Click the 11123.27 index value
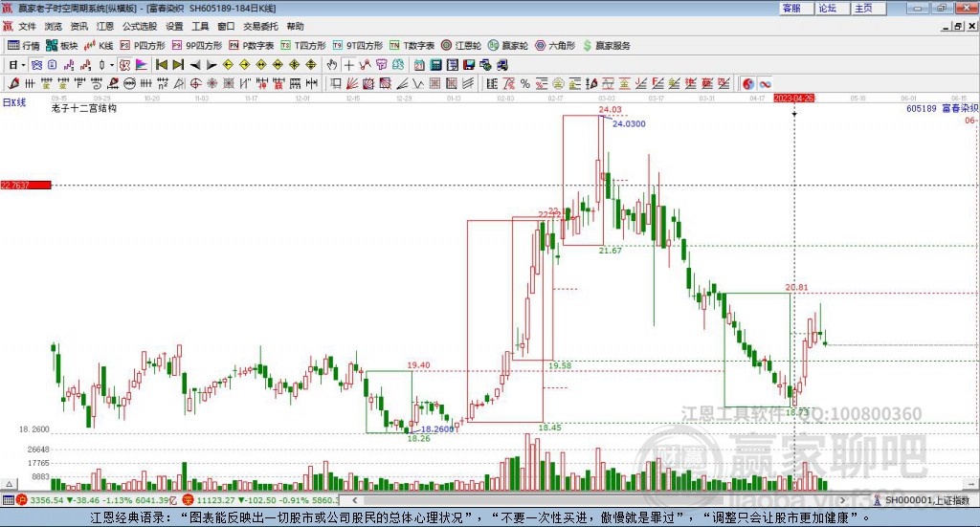 coord(214,500)
